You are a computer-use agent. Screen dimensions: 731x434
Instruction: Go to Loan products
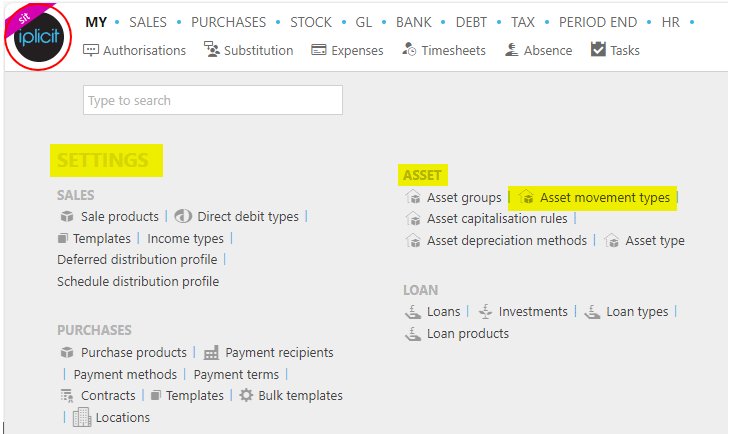click(x=468, y=334)
